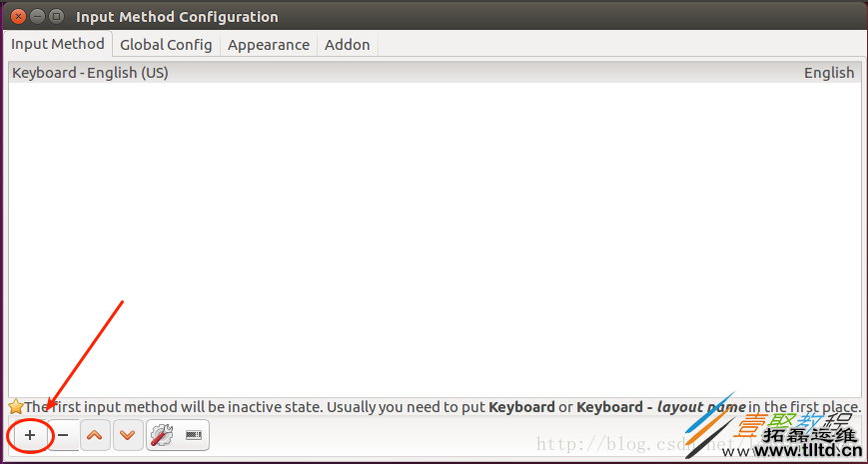Click the plus button to add input method
The height and width of the screenshot is (464, 868).
point(30,436)
